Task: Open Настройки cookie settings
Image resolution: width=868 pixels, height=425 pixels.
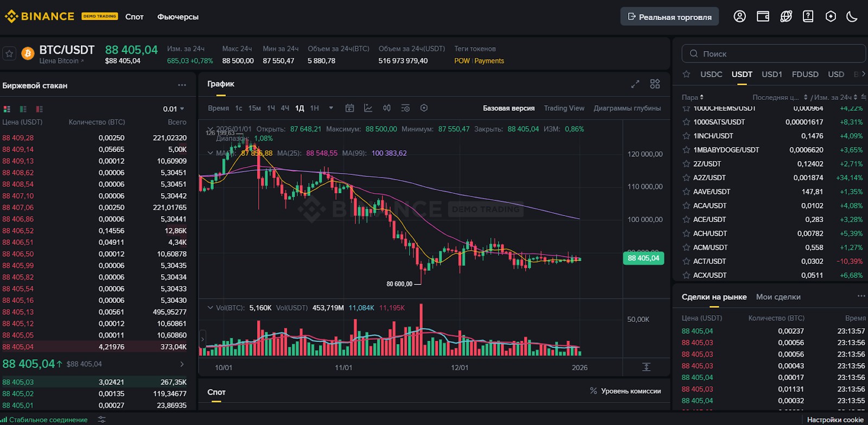Action: pyautogui.click(x=835, y=420)
